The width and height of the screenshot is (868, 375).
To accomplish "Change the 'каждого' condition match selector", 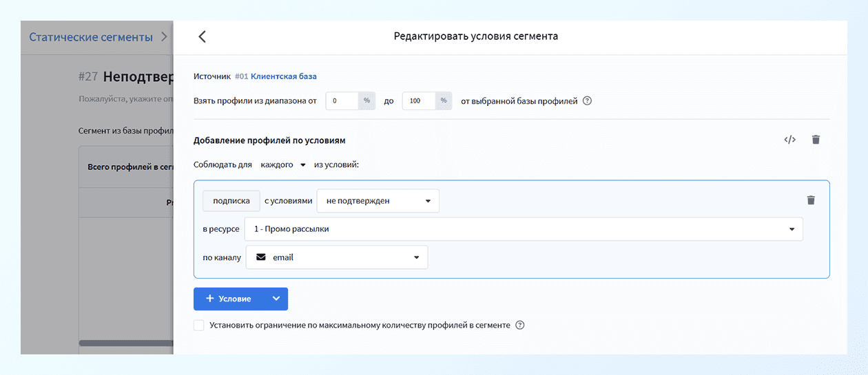I will 282,165.
